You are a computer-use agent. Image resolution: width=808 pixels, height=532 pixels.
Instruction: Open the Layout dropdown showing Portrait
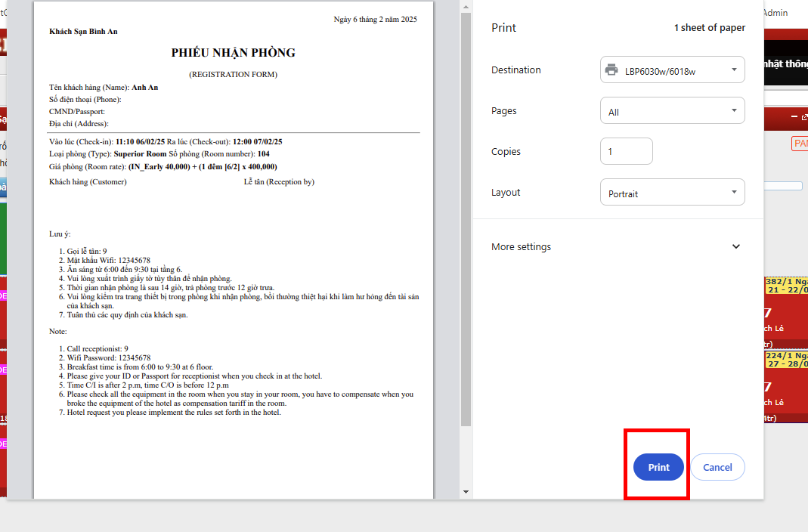pyautogui.click(x=672, y=193)
